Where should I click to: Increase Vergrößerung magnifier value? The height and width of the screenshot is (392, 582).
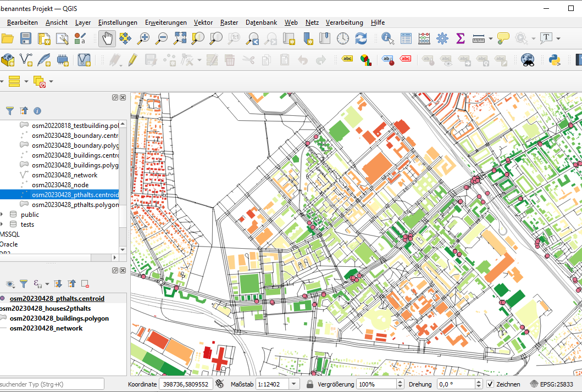point(400,382)
